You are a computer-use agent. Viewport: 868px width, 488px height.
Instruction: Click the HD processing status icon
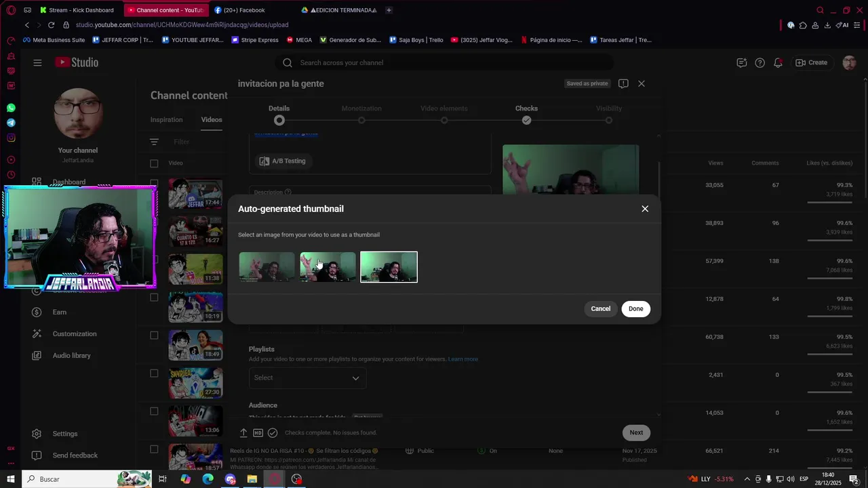[258, 432]
